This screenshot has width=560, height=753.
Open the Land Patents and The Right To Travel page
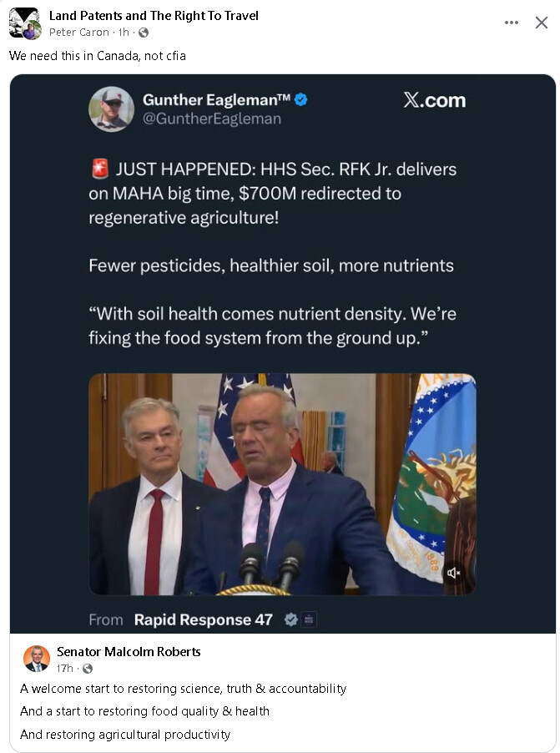(154, 15)
